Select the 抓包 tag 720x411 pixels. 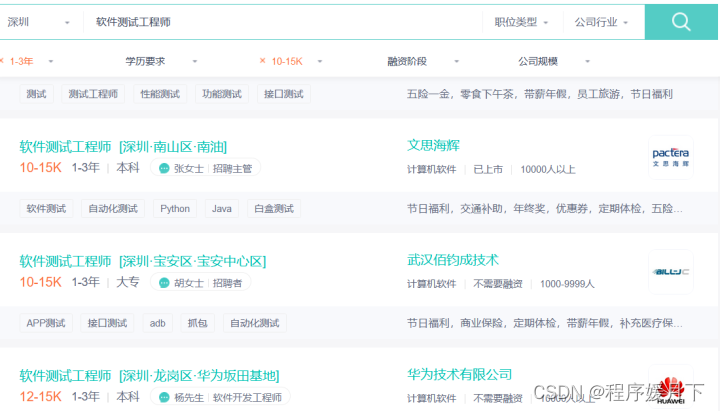pyautogui.click(x=197, y=323)
